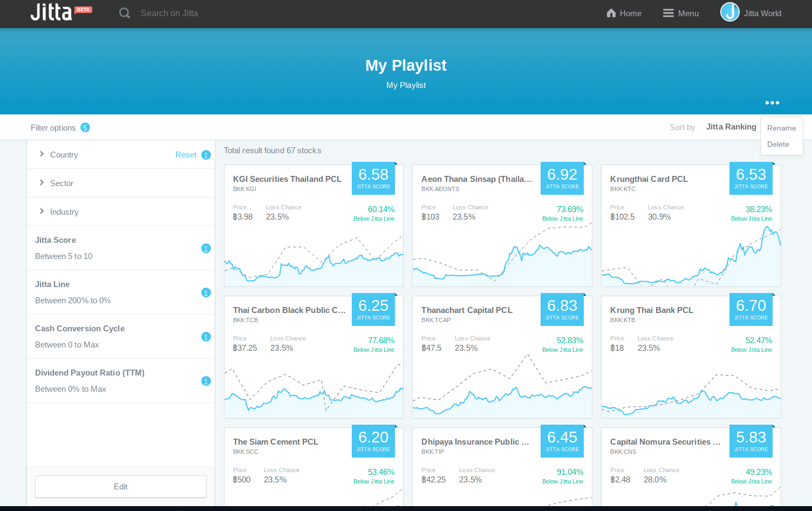The width and height of the screenshot is (812, 511).
Task: Click the ฿500 price on Siam Cement
Action: (x=242, y=480)
